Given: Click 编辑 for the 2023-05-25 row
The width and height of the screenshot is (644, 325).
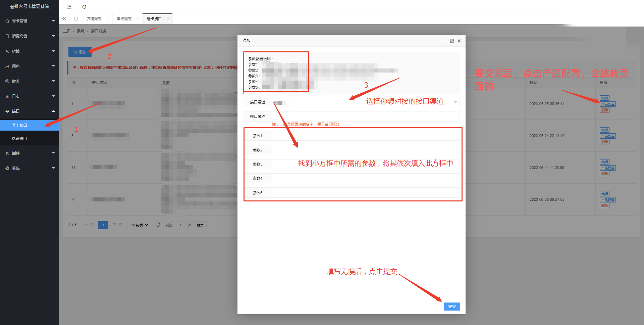Looking at the screenshot, I should [x=604, y=98].
